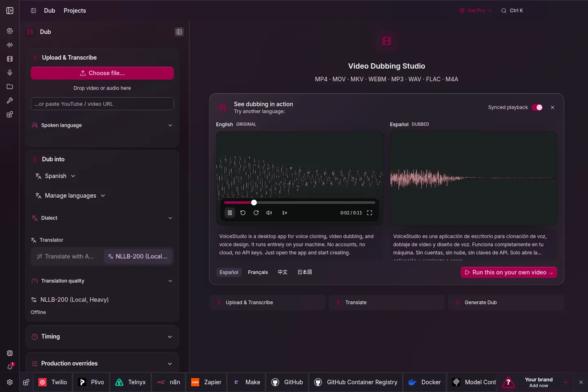
Task: Open notifications bell with badge
Action: click(x=10, y=367)
